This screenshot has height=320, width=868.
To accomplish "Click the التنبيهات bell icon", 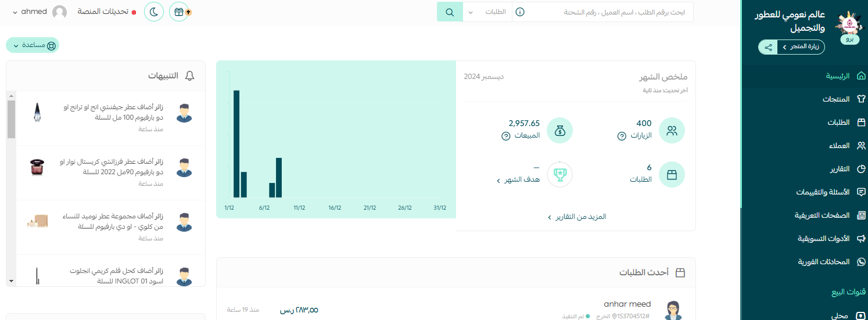I will pos(189,75).
